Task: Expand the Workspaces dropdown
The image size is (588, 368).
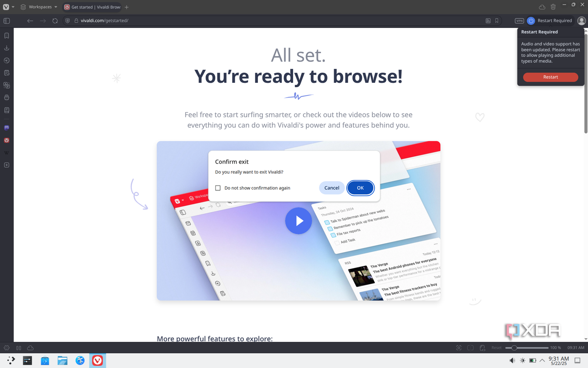Action: point(39,7)
